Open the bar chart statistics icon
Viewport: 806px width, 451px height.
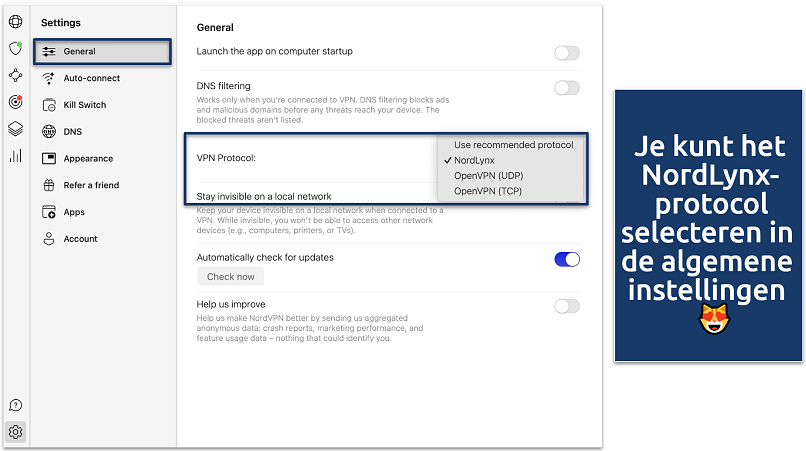pos(15,156)
